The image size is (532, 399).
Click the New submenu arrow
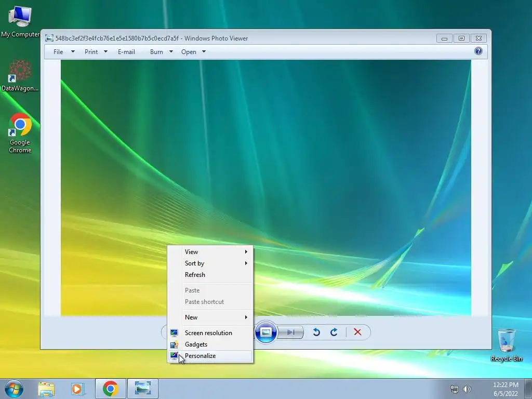[x=246, y=317]
